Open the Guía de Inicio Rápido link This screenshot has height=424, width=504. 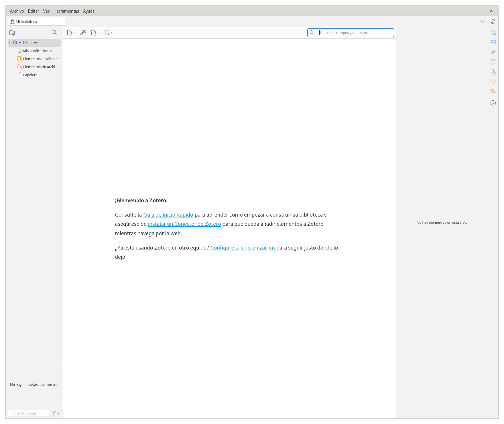pos(168,215)
